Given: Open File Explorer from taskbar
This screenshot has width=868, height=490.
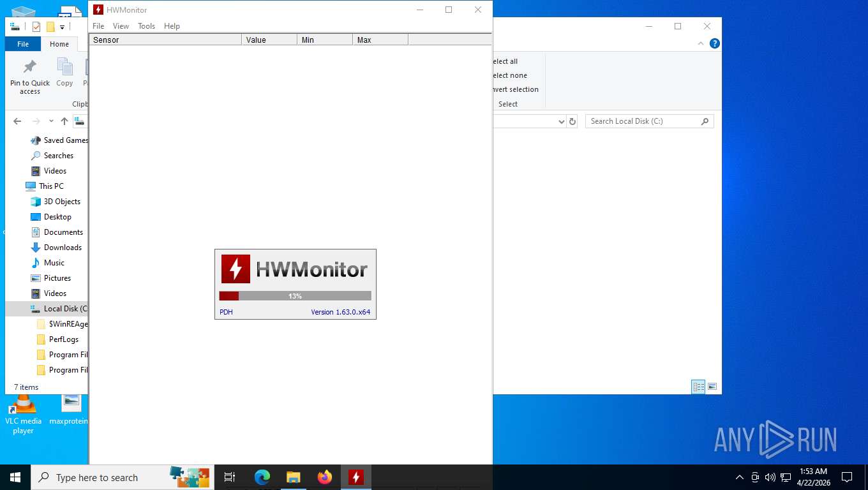Looking at the screenshot, I should 294,477.
